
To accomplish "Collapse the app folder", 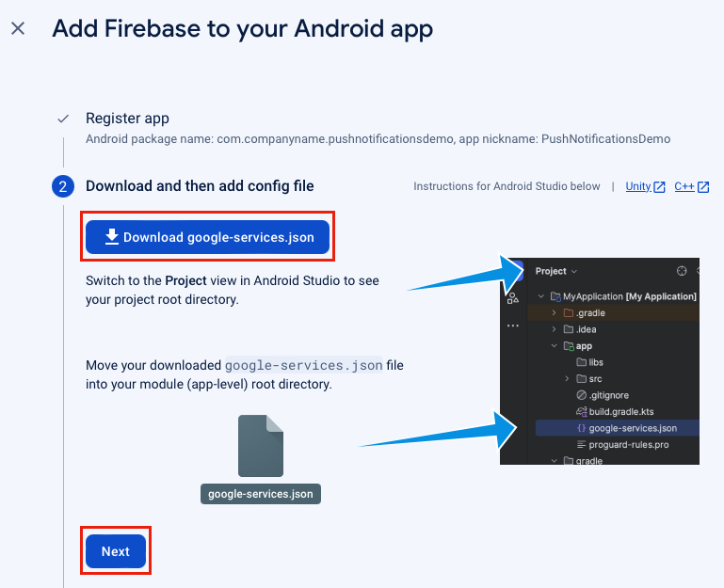I will [x=555, y=345].
